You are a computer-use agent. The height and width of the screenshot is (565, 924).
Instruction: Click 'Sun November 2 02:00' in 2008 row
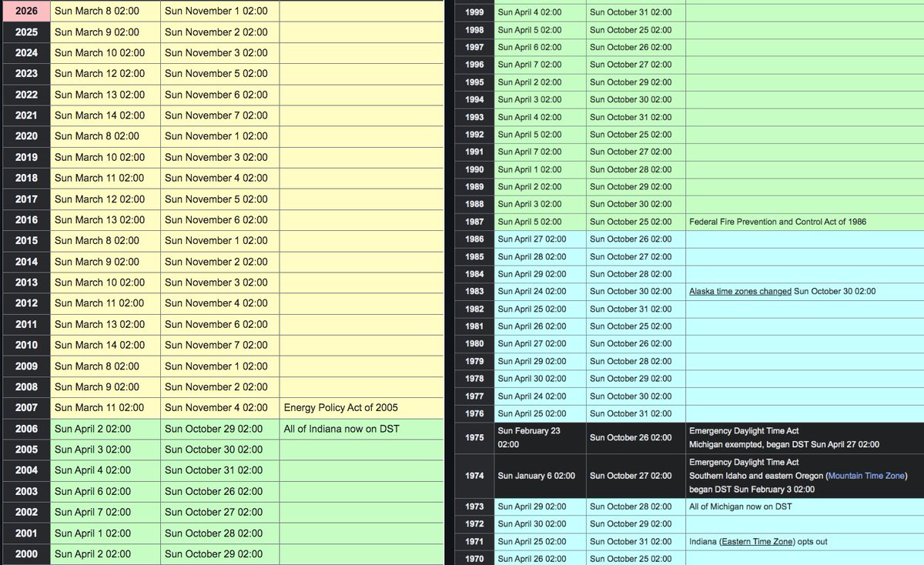[216, 387]
